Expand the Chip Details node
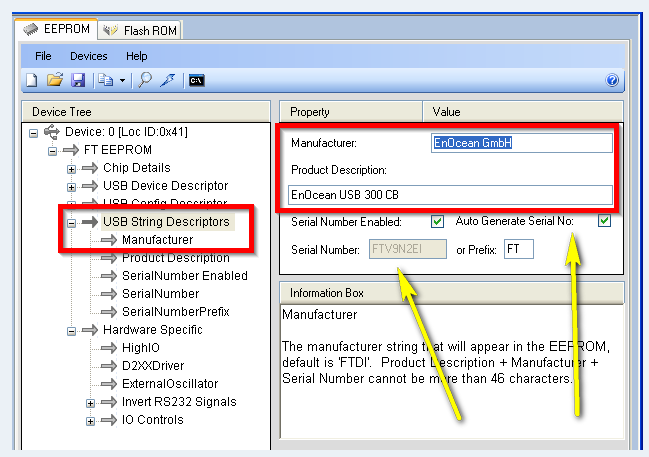This screenshot has width=649, height=457. pyautogui.click(x=71, y=169)
